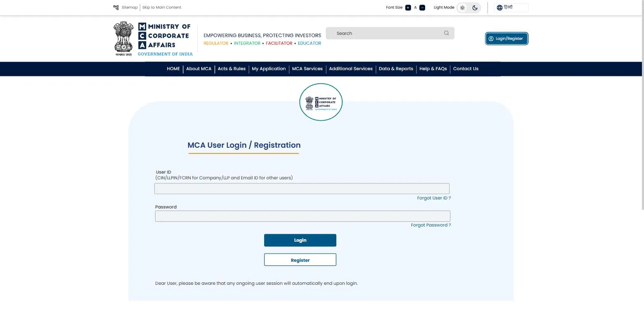Viewport: 644px width, 309px height.
Task: Click the blue Login button
Action: (x=300, y=240)
